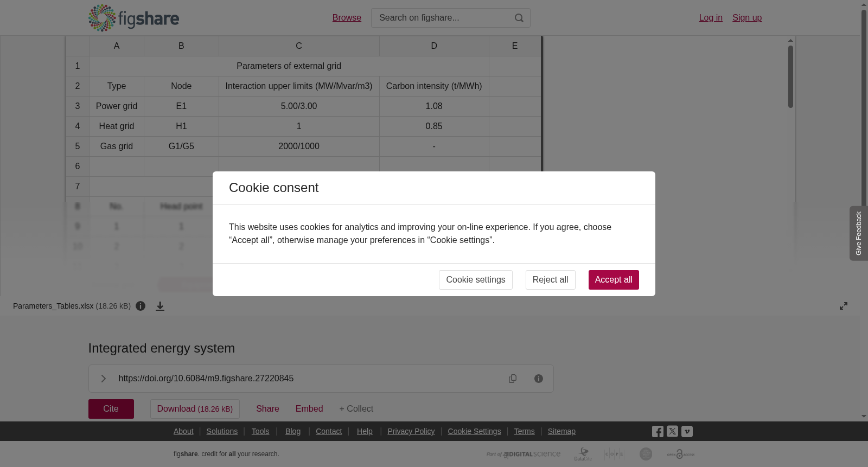868x467 pixels.
Task: Click the Digital Science logo
Action: [524, 454]
